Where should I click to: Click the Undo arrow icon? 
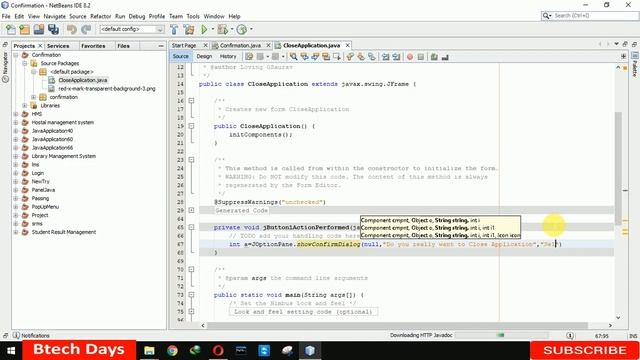pyautogui.click(x=72, y=29)
